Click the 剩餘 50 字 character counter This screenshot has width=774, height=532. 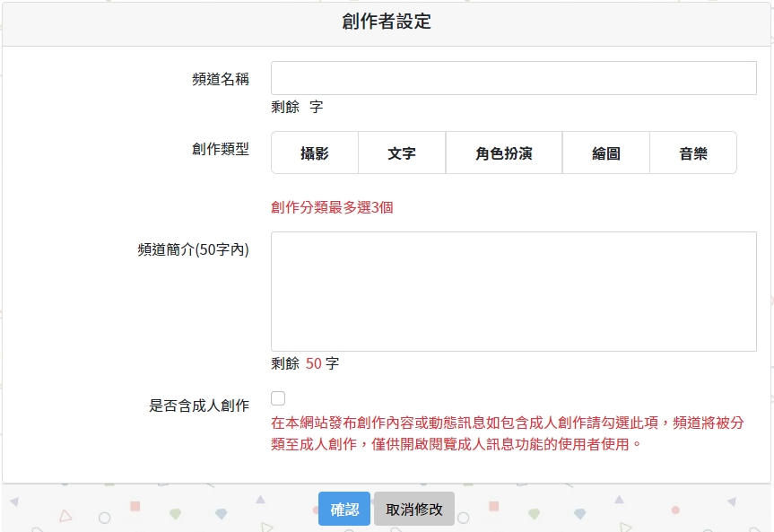(305, 363)
